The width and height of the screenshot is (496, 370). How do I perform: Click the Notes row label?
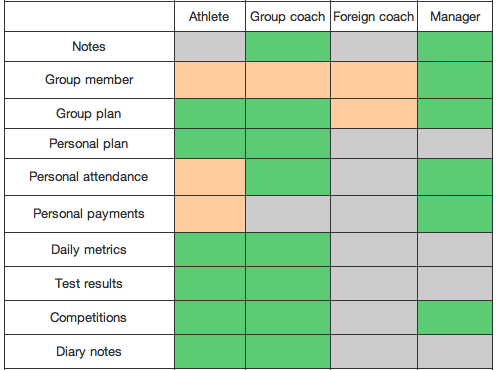point(89,47)
